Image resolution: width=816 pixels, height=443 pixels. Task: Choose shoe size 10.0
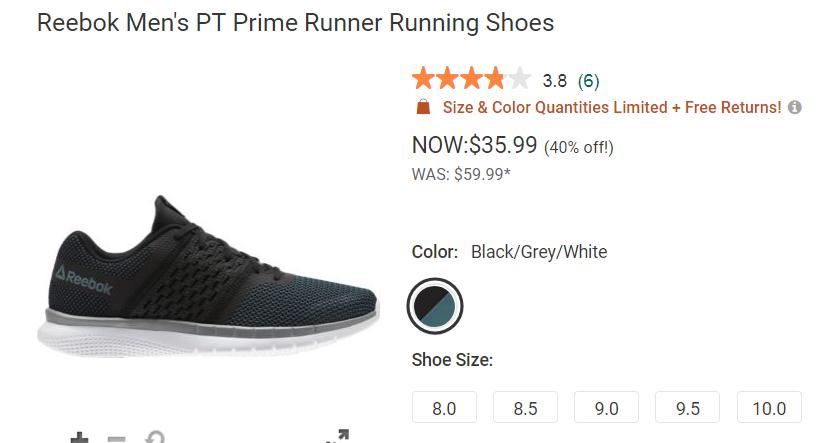(769, 408)
